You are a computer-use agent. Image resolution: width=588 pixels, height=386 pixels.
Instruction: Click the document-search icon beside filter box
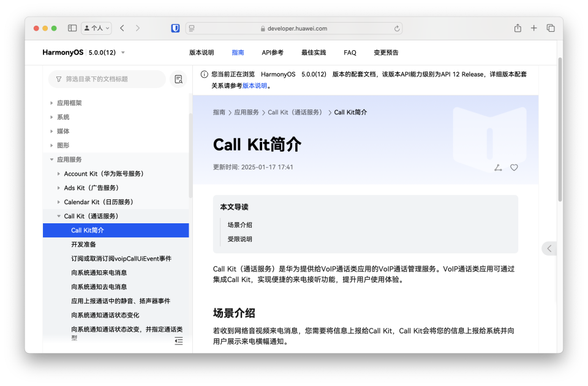(178, 79)
